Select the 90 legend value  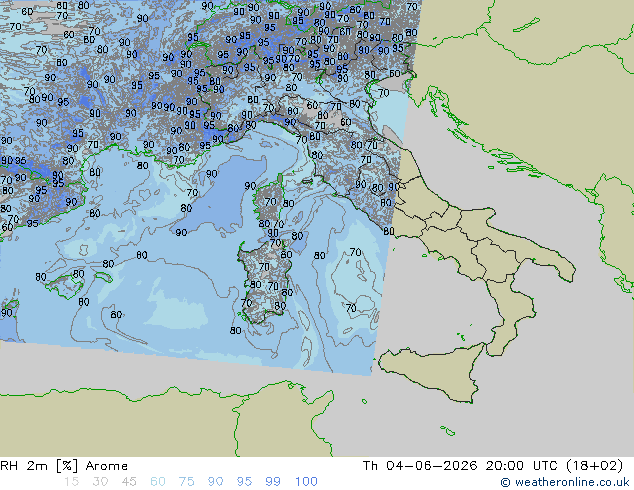(215, 482)
